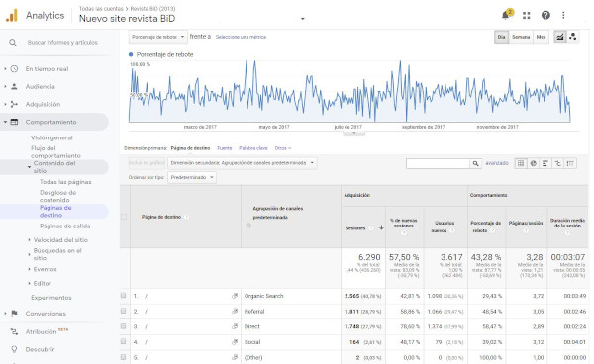Screen dimensions: 594x364
Task: Click the Atribución path icon
Action: click(14, 331)
